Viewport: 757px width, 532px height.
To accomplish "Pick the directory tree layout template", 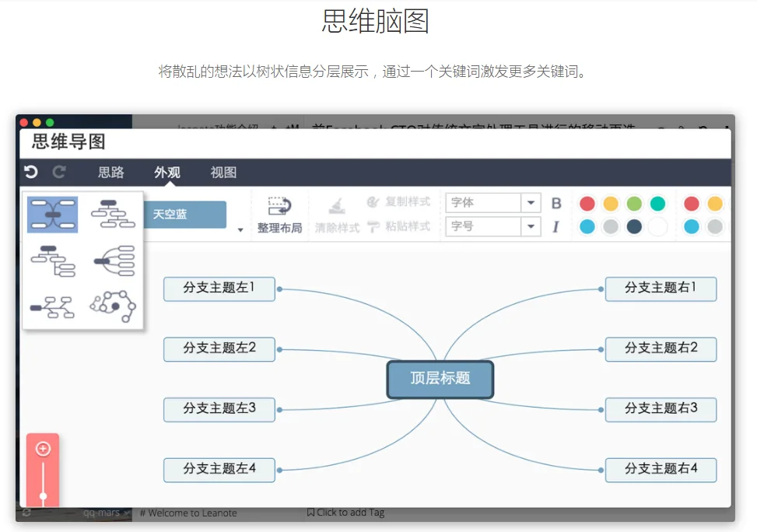I will (x=53, y=261).
